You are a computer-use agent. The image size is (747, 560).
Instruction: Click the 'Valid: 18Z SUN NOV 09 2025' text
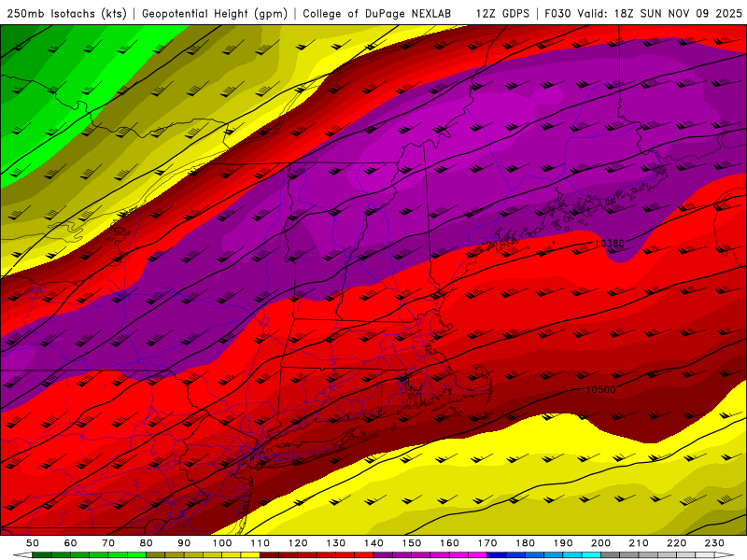point(660,14)
